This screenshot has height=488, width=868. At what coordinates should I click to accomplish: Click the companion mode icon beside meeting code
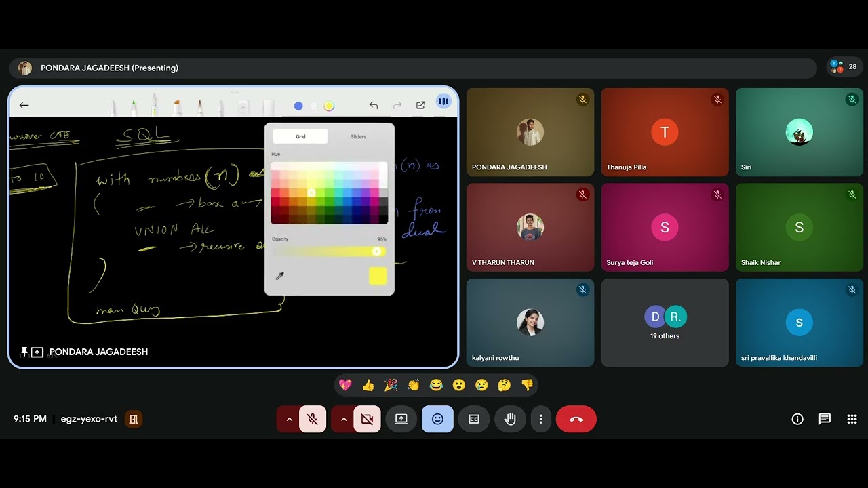[134, 419]
